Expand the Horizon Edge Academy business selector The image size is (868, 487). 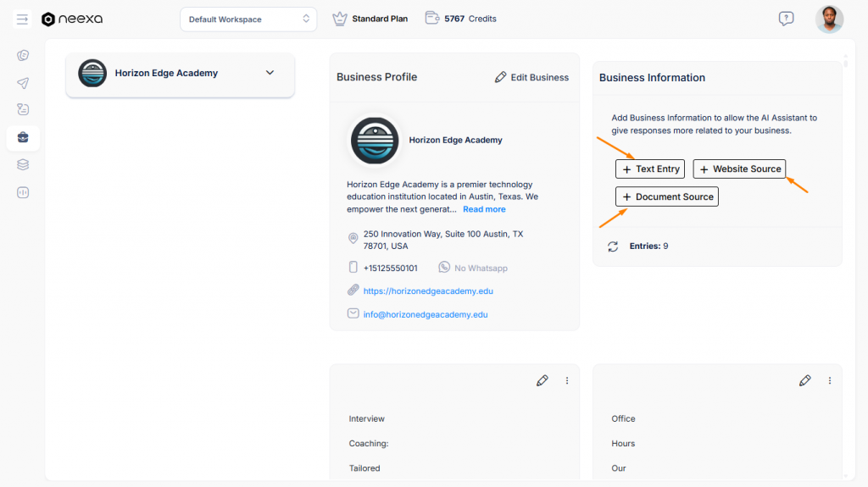270,73
